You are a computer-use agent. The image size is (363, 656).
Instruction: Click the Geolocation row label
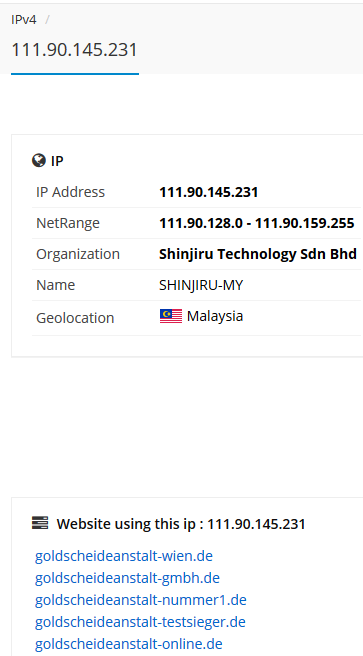coord(75,318)
